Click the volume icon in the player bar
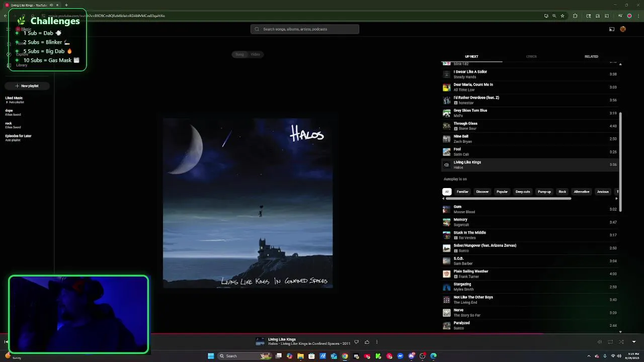Image resolution: width=644 pixels, height=362 pixels. tap(599, 342)
